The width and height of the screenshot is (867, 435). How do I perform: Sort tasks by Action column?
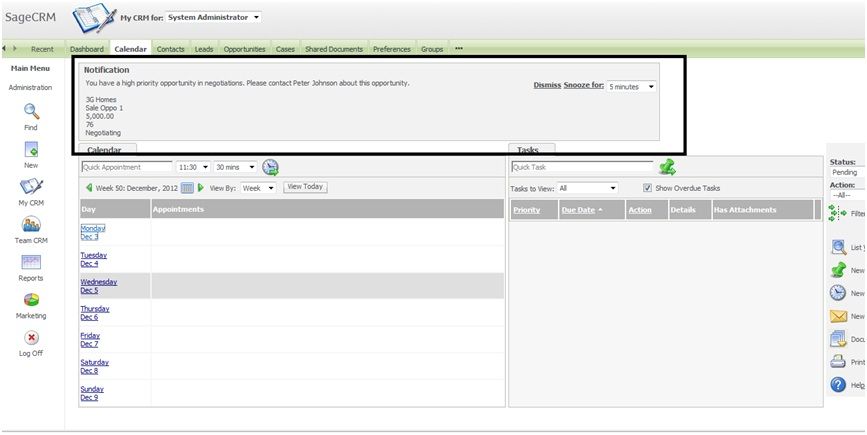[x=640, y=210]
